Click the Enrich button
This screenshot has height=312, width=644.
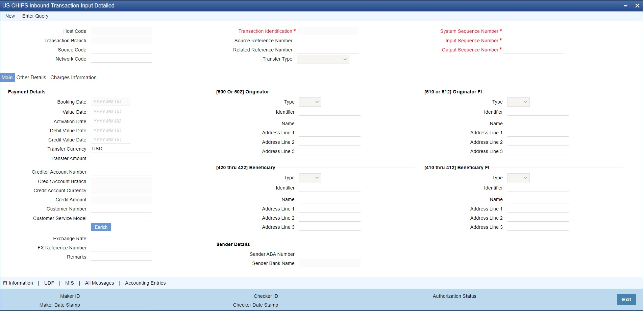101,227
